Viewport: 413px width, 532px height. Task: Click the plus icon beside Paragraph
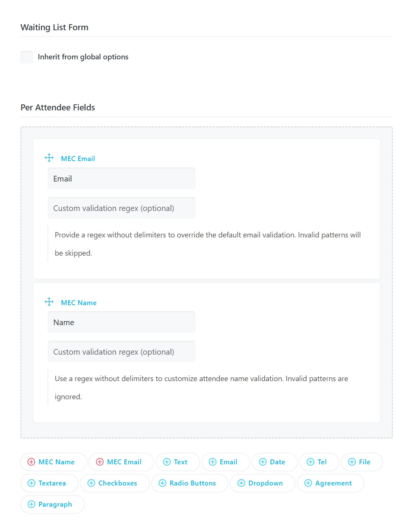[x=31, y=504]
